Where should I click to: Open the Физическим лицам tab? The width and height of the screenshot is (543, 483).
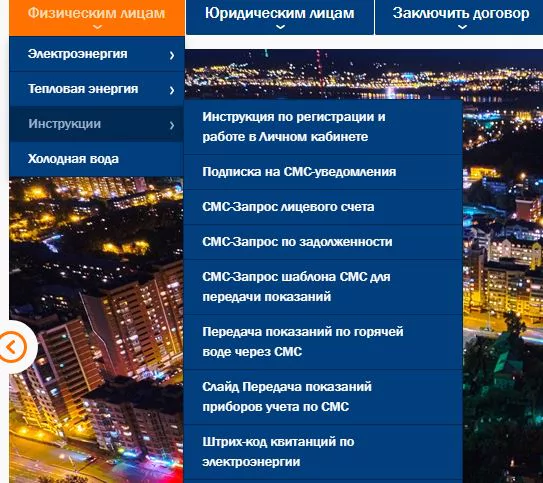coord(97,17)
